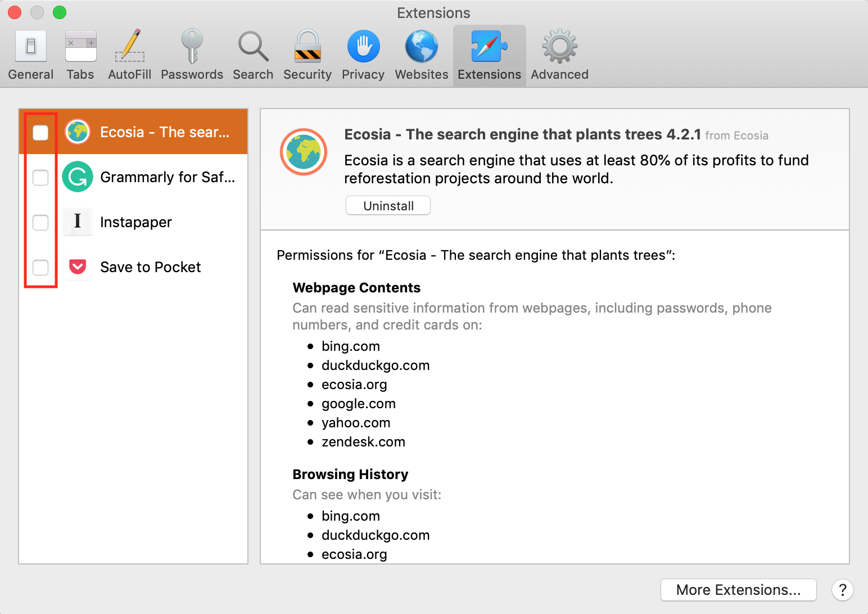Select the Ecosia extension in the list
868x614 pixels.
[133, 132]
